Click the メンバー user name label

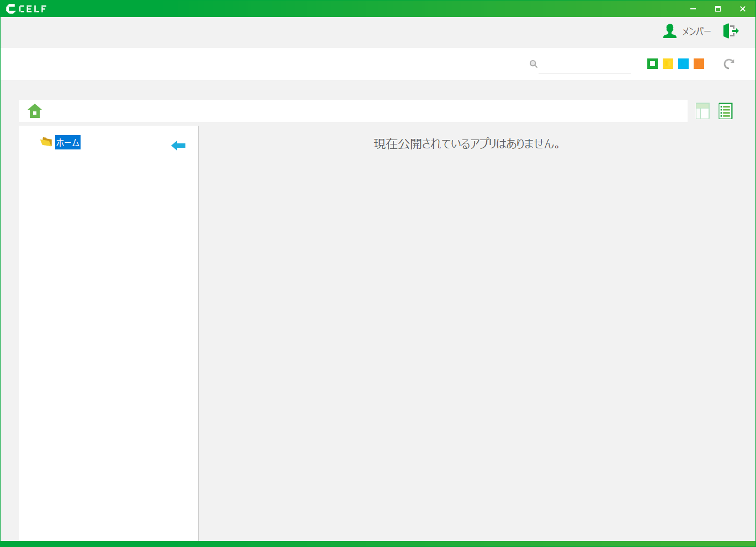(696, 31)
